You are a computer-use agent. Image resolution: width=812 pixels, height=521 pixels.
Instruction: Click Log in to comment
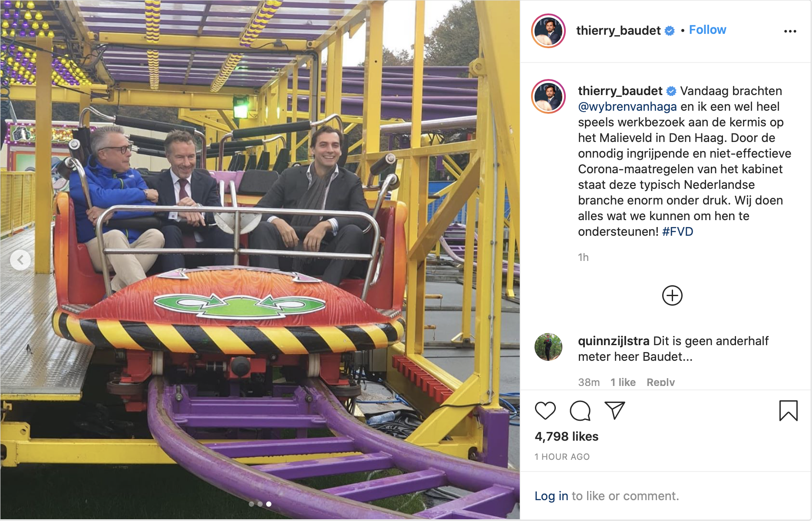551,496
